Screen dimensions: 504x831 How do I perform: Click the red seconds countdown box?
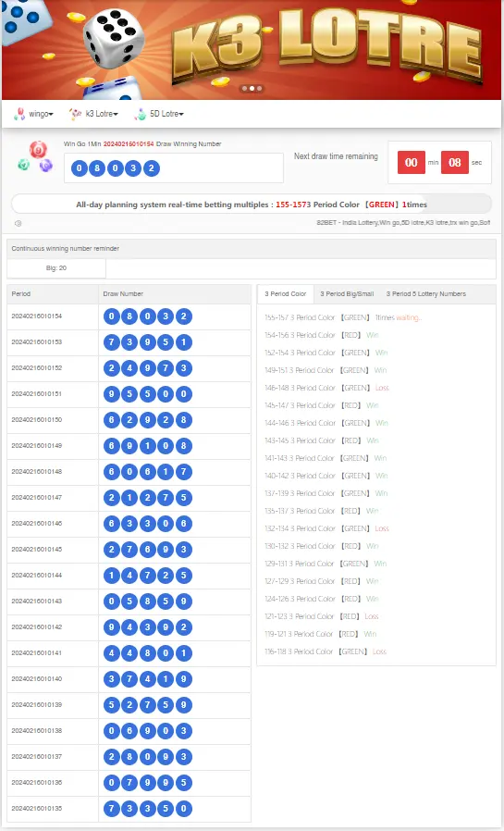[x=455, y=162]
